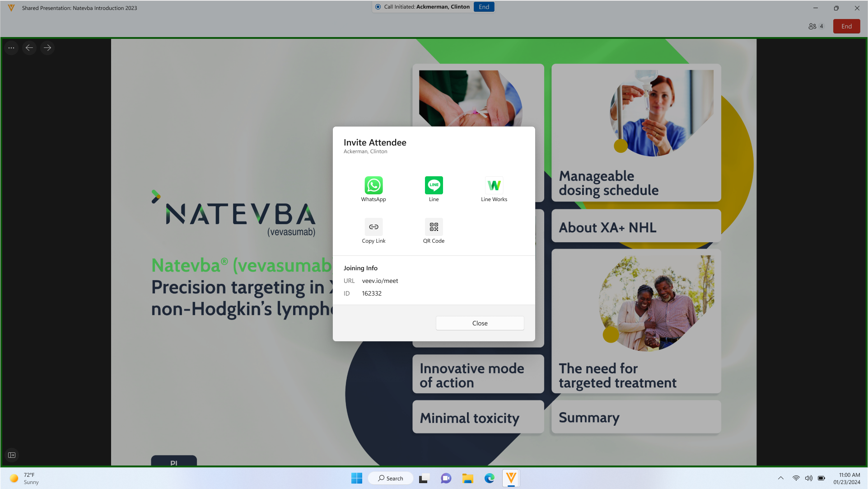
Task: Click the veev.io/meet URL text
Action: [380, 281]
